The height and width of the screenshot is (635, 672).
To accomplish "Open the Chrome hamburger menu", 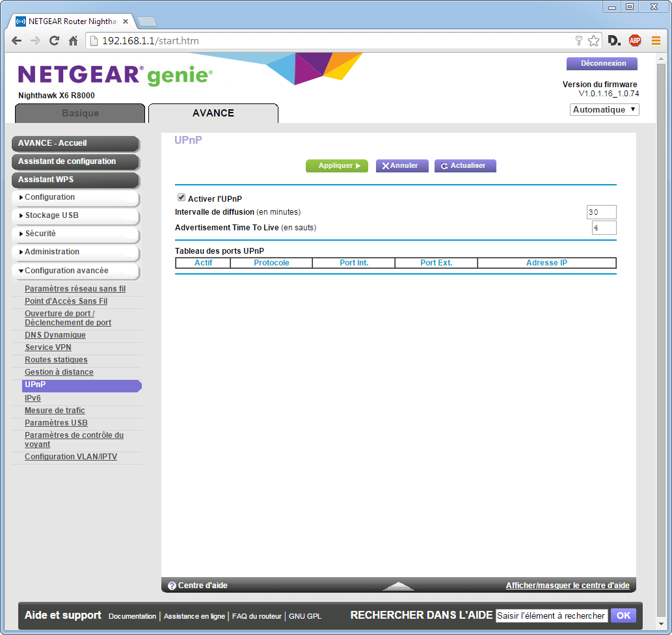I will point(656,41).
